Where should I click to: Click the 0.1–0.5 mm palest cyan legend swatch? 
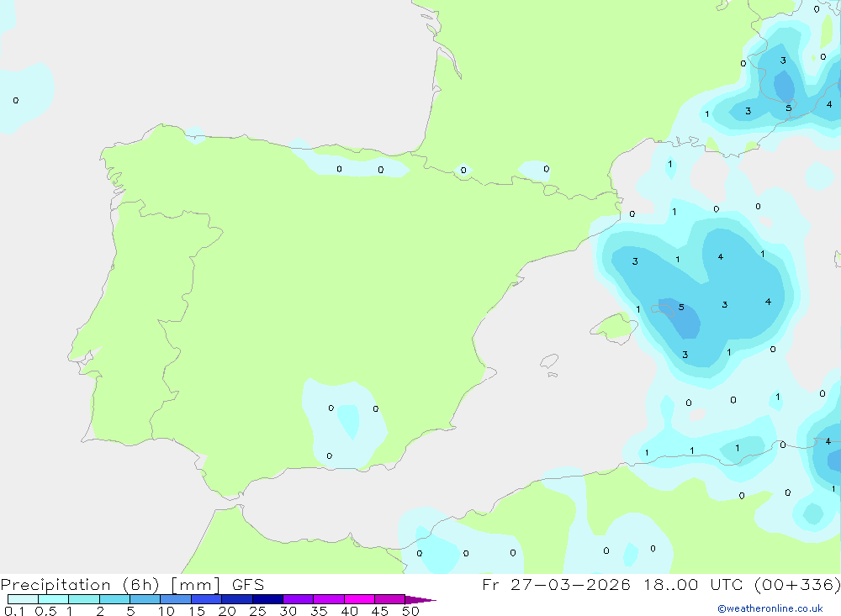pos(23,599)
